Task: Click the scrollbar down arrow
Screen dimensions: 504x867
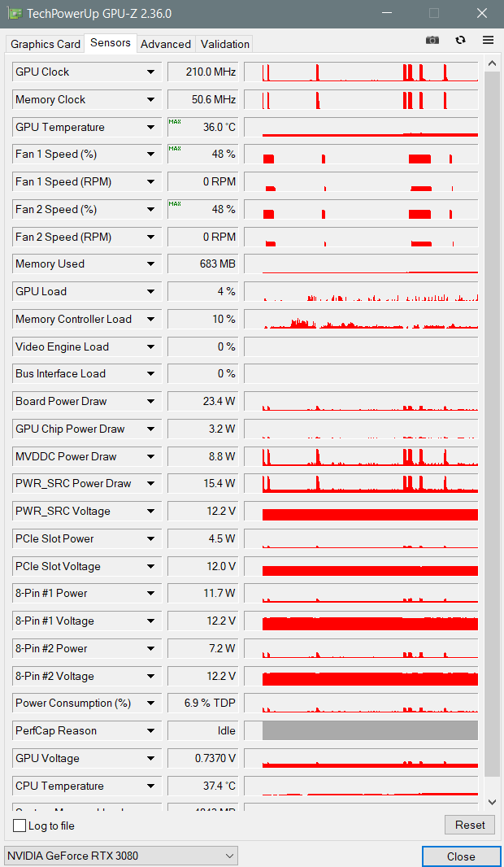Action: click(x=492, y=802)
